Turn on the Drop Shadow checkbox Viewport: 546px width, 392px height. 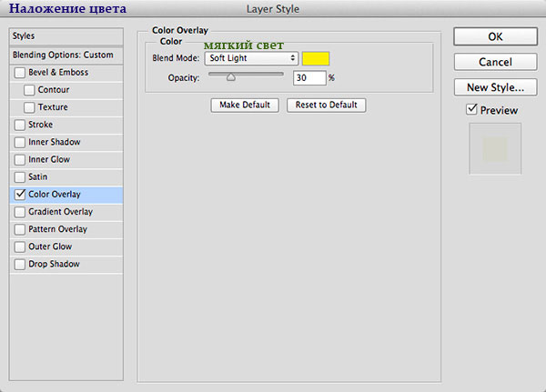pyautogui.click(x=19, y=264)
